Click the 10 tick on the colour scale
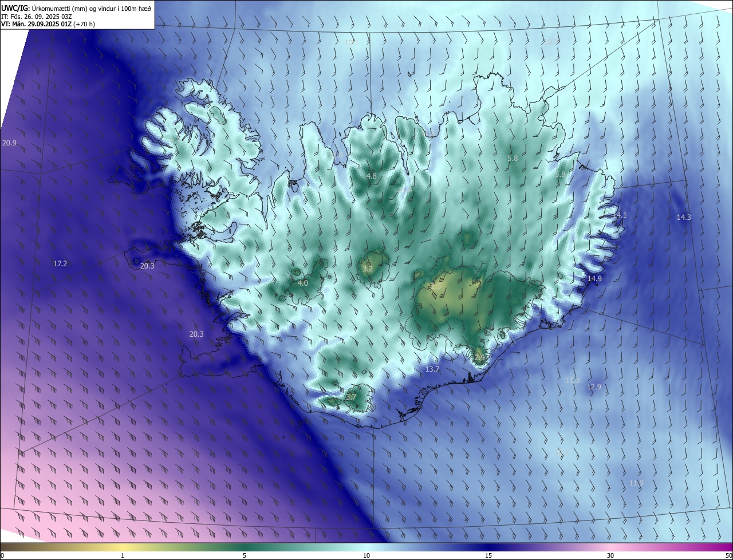 coord(366,555)
